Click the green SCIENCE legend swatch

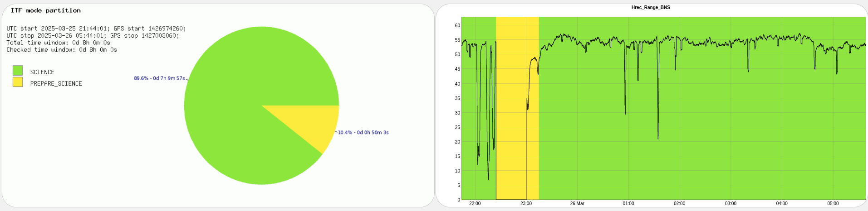click(18, 71)
